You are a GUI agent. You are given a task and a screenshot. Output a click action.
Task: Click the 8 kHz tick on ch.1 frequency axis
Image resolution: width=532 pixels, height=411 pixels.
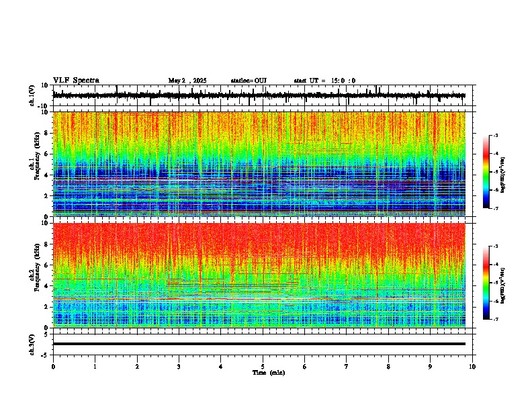tap(46, 133)
